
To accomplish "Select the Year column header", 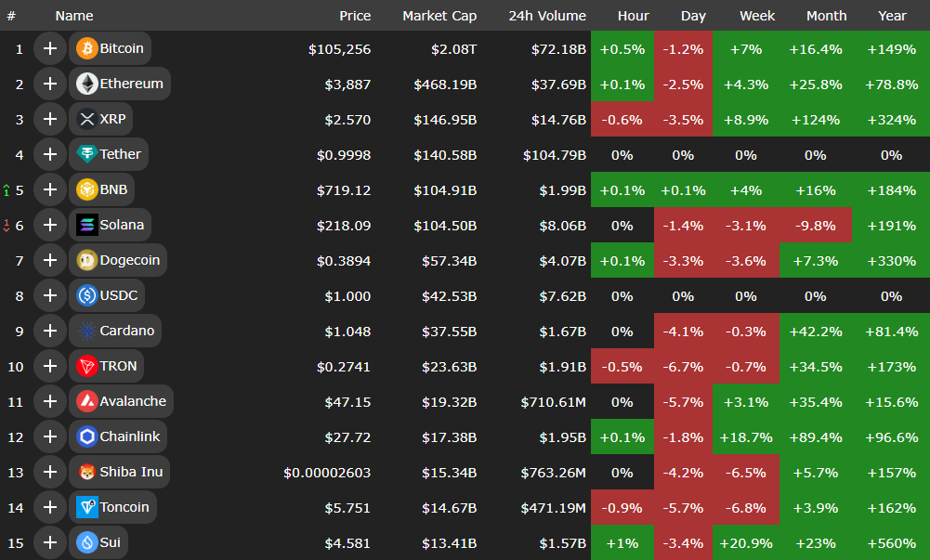I will [892, 16].
